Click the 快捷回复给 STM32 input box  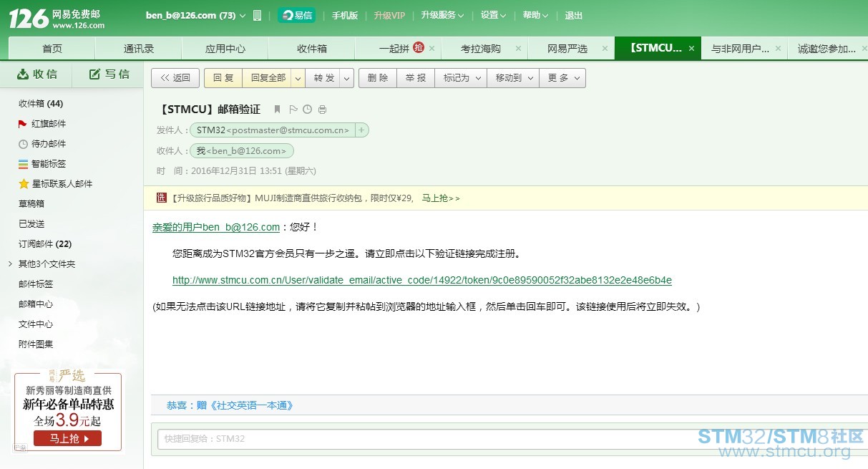[511, 438]
